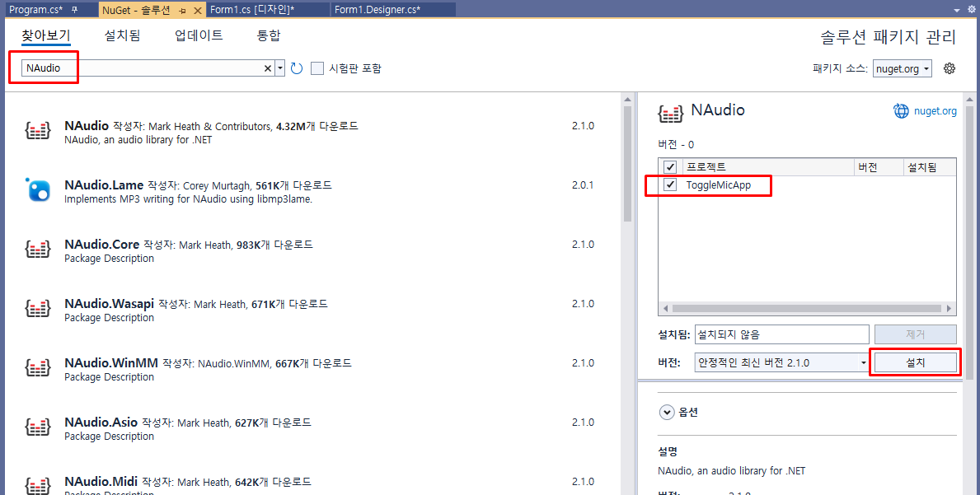Open the version selection dropdown

pos(864,362)
